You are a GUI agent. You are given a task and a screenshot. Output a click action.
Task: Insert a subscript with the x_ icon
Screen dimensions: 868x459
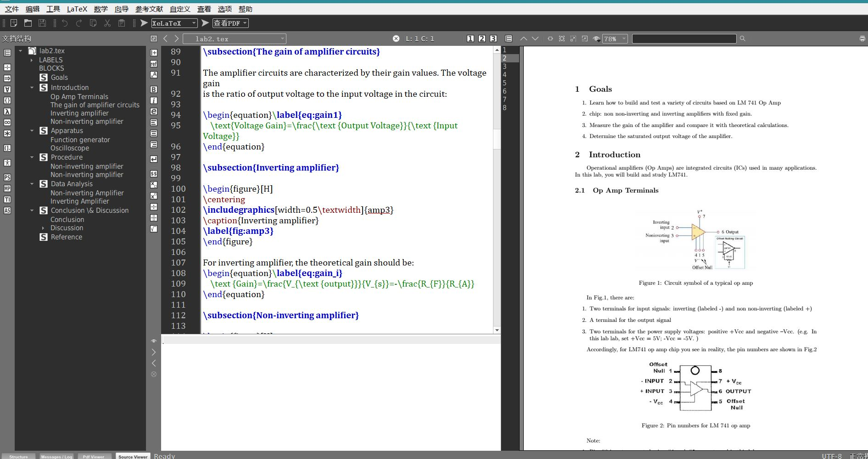click(x=154, y=185)
